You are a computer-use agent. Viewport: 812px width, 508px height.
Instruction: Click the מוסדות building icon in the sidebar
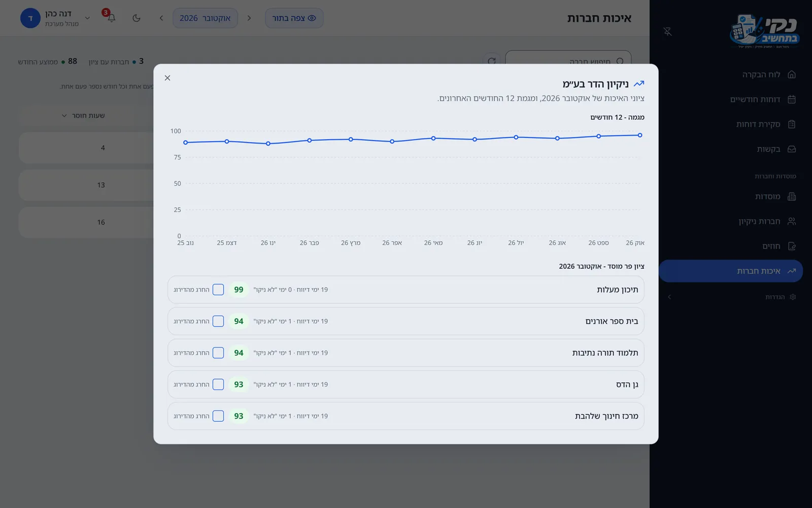click(792, 197)
